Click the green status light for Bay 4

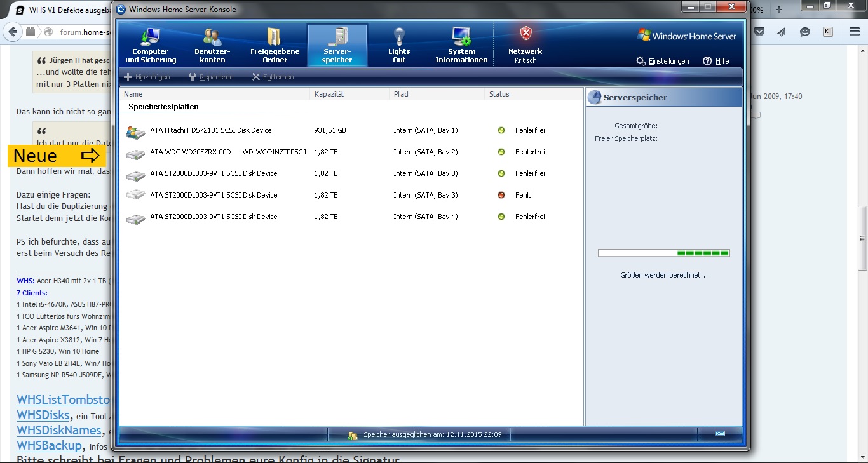[501, 217]
